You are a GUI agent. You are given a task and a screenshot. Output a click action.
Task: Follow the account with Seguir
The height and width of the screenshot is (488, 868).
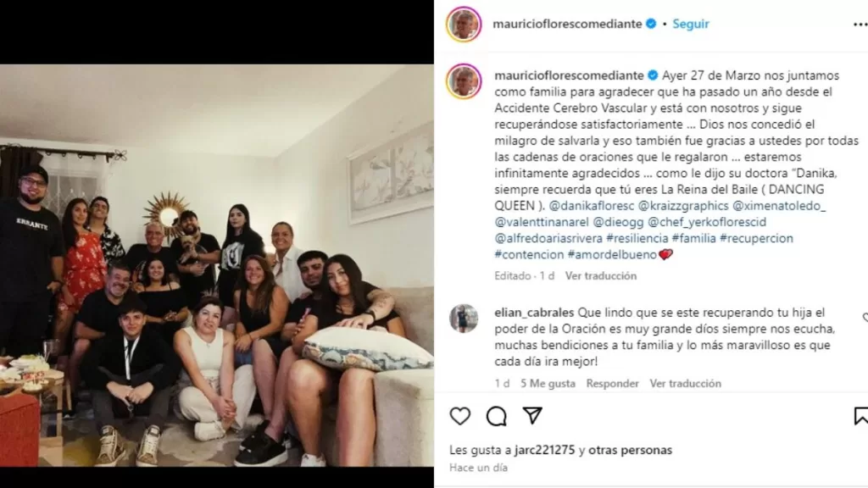point(690,24)
